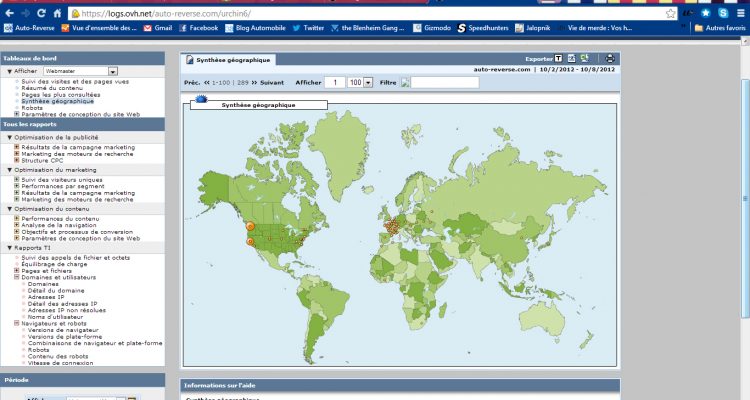750x400 pixels.
Task: Expand the Pages et fichiers node
Action: [17, 270]
